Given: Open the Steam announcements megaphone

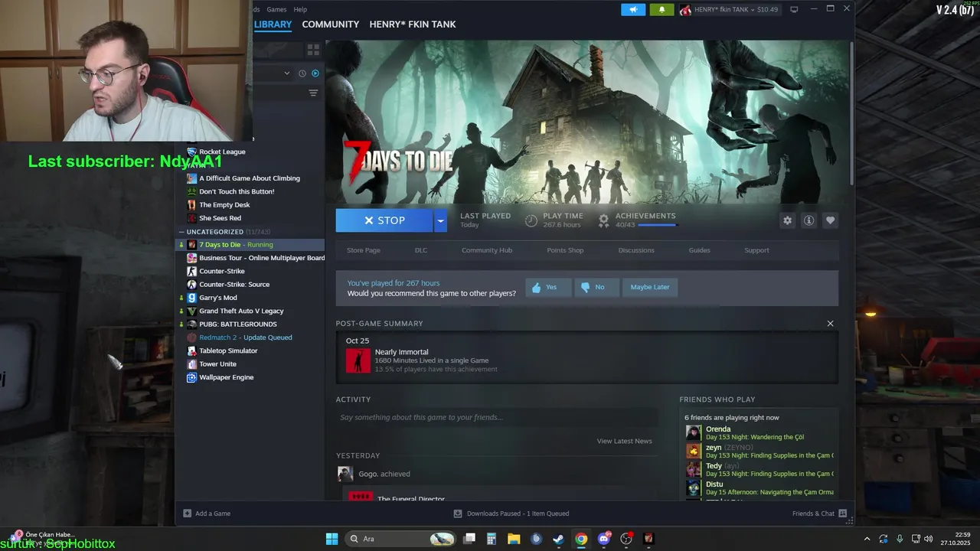Looking at the screenshot, I should coord(632,9).
